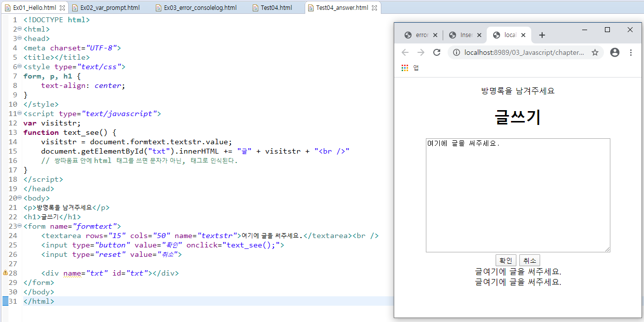Close the Chrome 'error' tab
Image resolution: width=644 pixels, height=322 pixels.
click(x=435, y=35)
